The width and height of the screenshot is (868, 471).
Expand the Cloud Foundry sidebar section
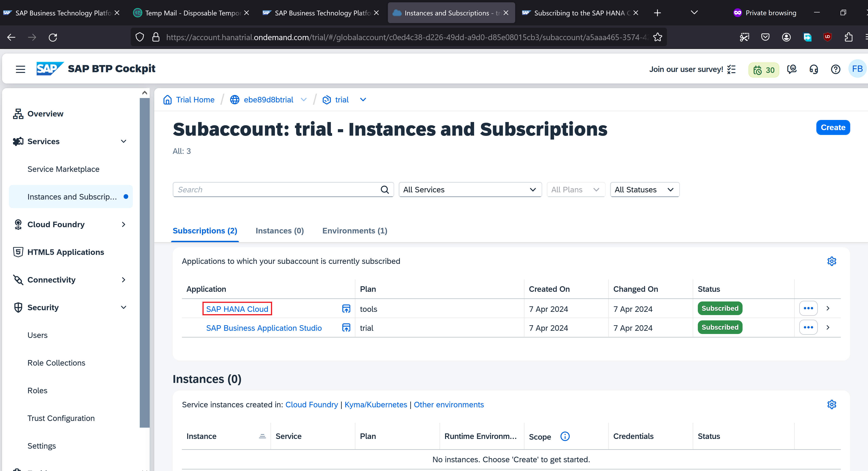tap(123, 224)
